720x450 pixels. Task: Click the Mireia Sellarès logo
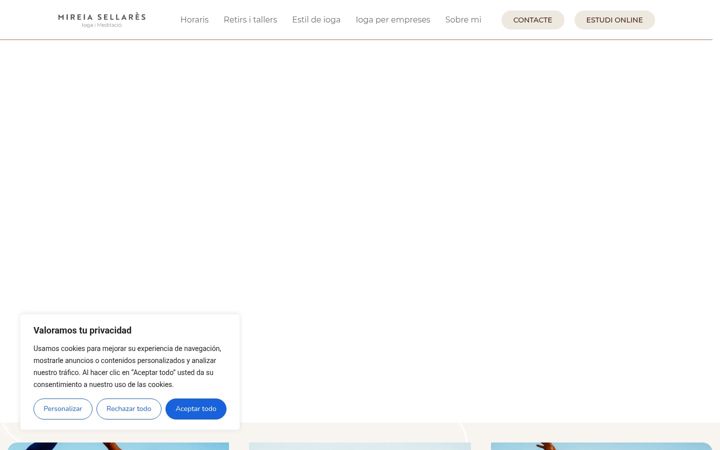coord(102,20)
